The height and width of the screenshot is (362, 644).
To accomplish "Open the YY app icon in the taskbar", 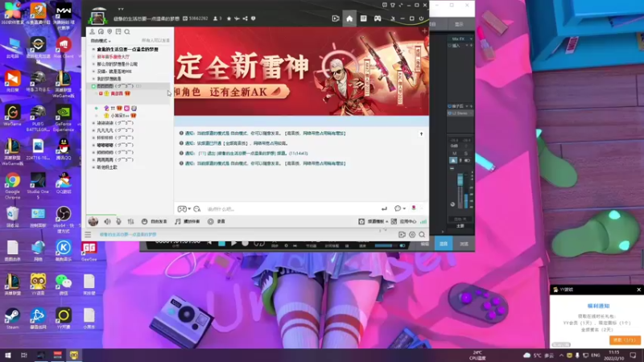I will tap(74, 356).
